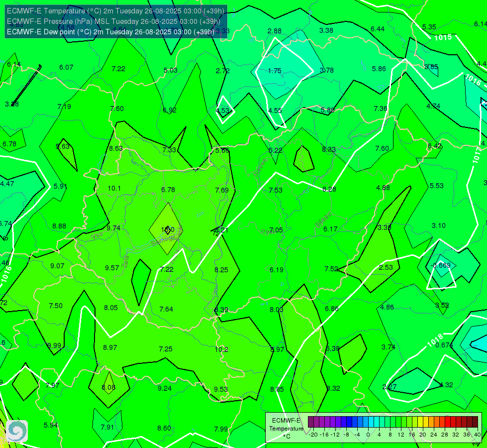The image size is (487, 448).
Task: Click the 8.28 dew point value
Action: (329, 189)
